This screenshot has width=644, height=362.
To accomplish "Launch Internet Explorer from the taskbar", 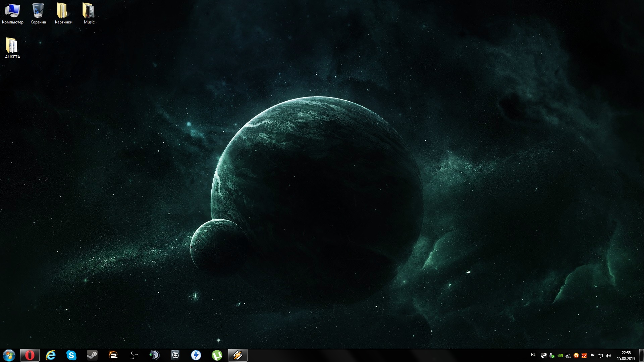I will 51,355.
